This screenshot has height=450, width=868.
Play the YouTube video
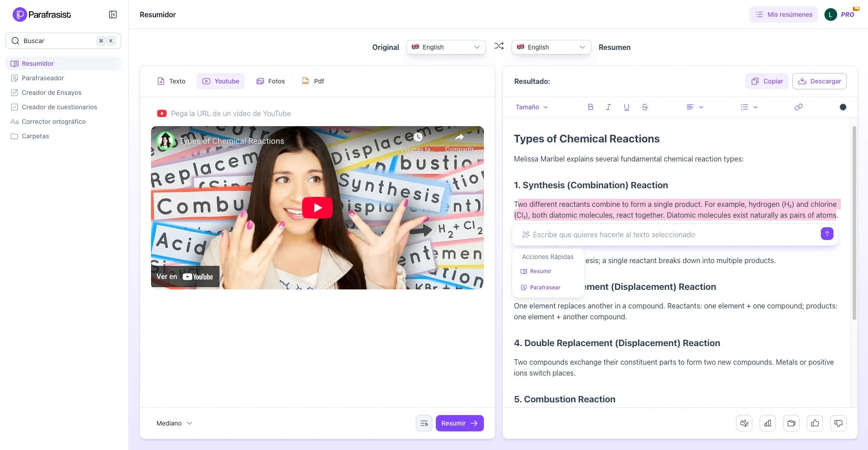[x=317, y=208]
